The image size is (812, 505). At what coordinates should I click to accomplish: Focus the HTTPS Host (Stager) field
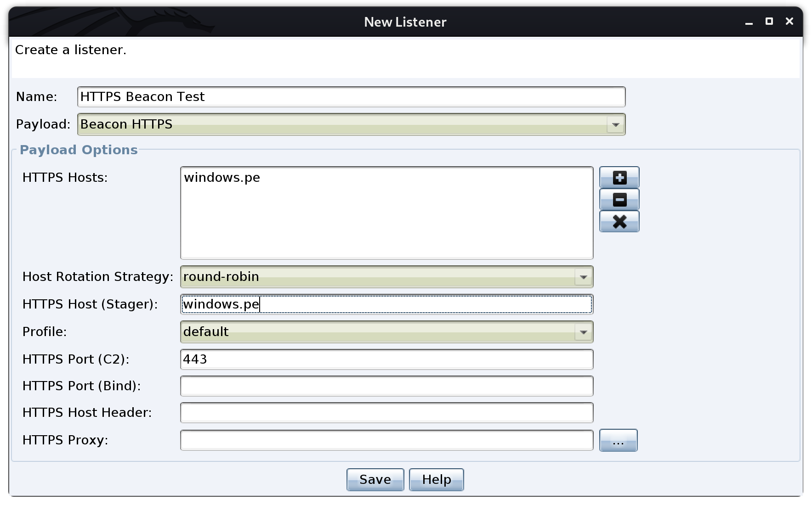pyautogui.click(x=386, y=304)
